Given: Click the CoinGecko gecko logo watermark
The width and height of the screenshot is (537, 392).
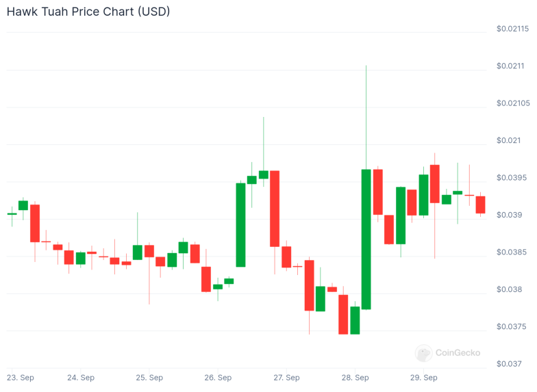Looking at the screenshot, I should (423, 353).
